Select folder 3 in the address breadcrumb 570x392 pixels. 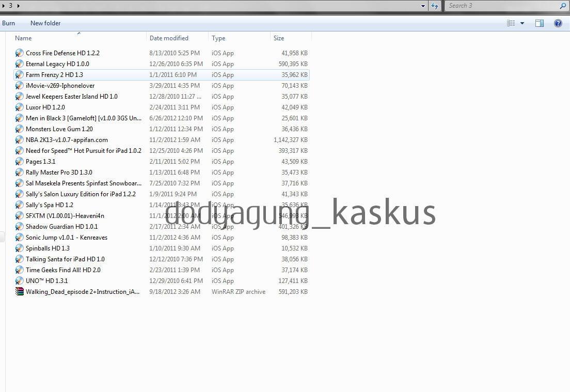coord(10,6)
